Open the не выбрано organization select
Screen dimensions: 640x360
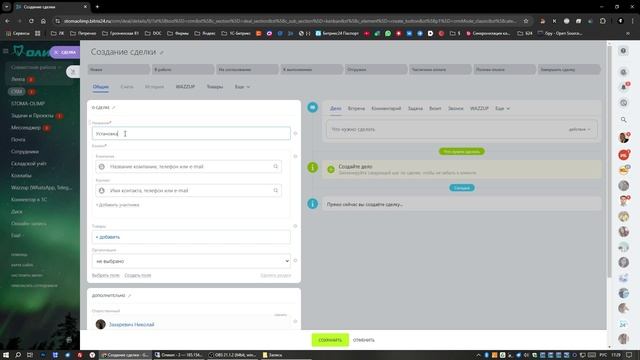coord(191,261)
